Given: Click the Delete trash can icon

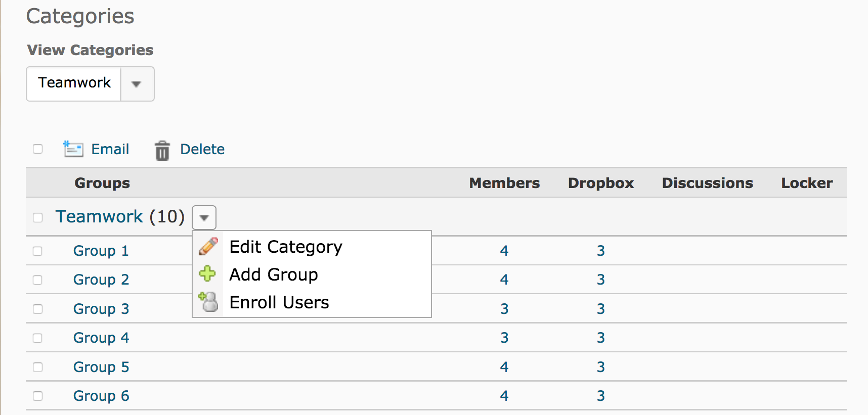Looking at the screenshot, I should tap(162, 150).
